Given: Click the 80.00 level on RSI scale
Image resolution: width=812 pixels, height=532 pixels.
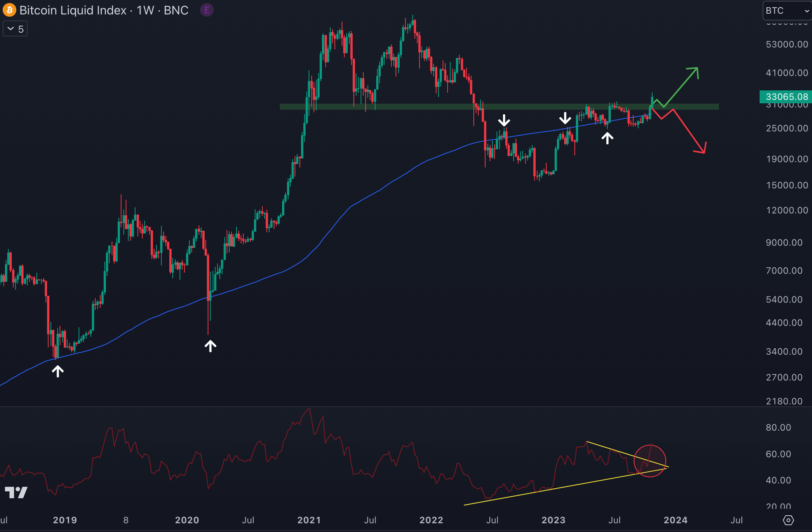Looking at the screenshot, I should (x=778, y=428).
